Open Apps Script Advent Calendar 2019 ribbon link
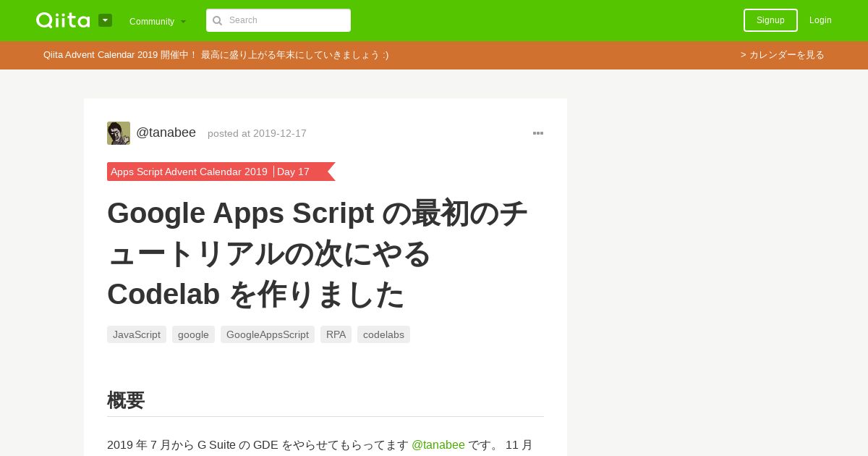The height and width of the screenshot is (456, 868). [189, 172]
